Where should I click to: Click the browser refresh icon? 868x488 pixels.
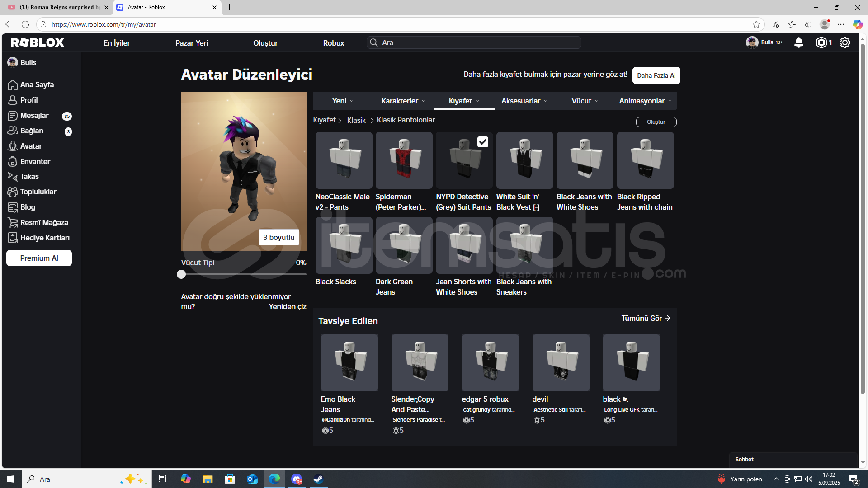(x=25, y=24)
